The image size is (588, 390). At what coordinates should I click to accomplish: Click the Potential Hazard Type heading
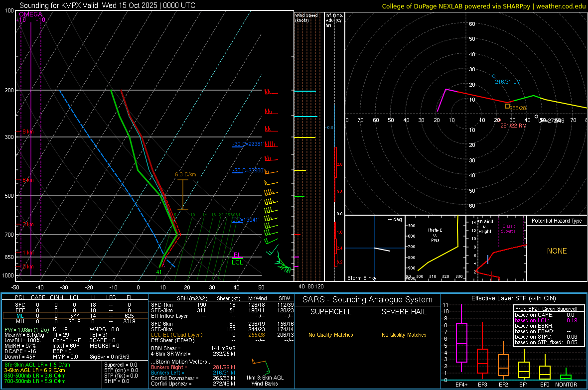coord(557,221)
